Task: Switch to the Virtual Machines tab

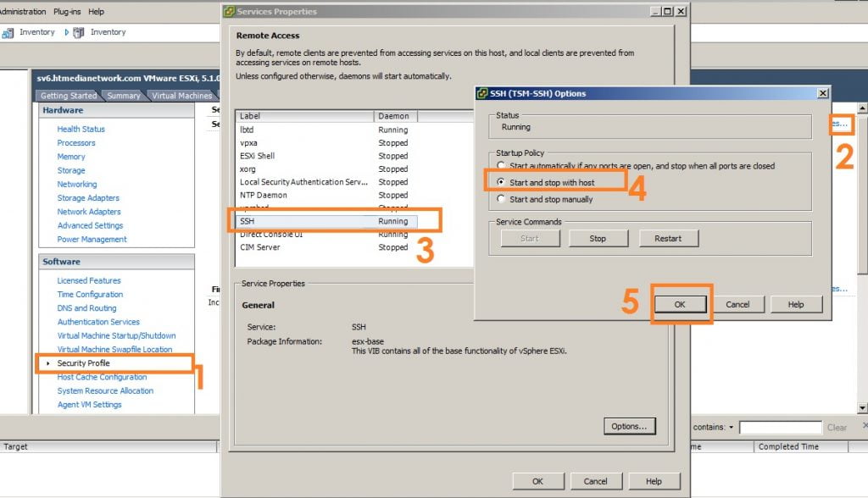Action: (x=181, y=96)
